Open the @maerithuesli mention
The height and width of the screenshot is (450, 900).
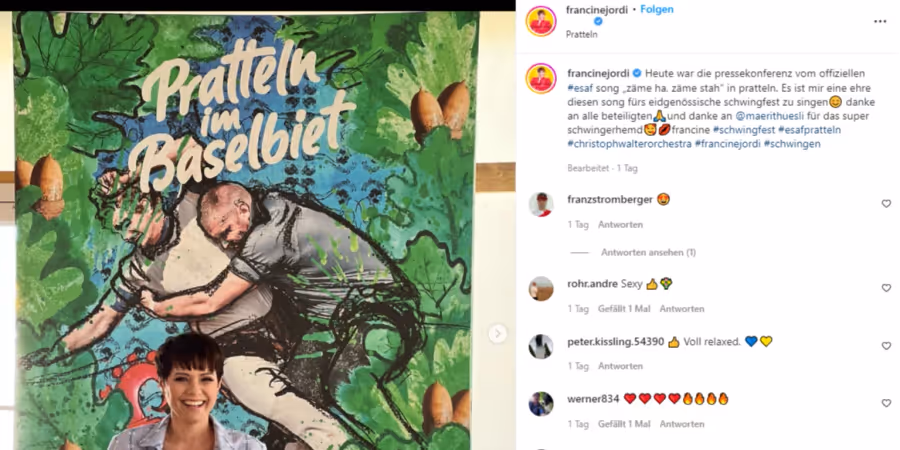click(x=769, y=117)
